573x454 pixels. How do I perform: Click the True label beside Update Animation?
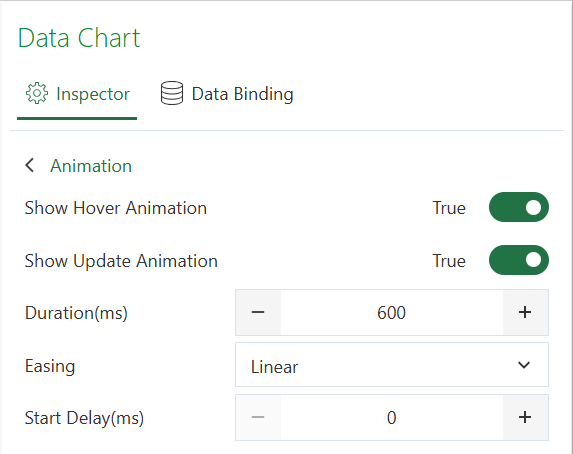(449, 261)
